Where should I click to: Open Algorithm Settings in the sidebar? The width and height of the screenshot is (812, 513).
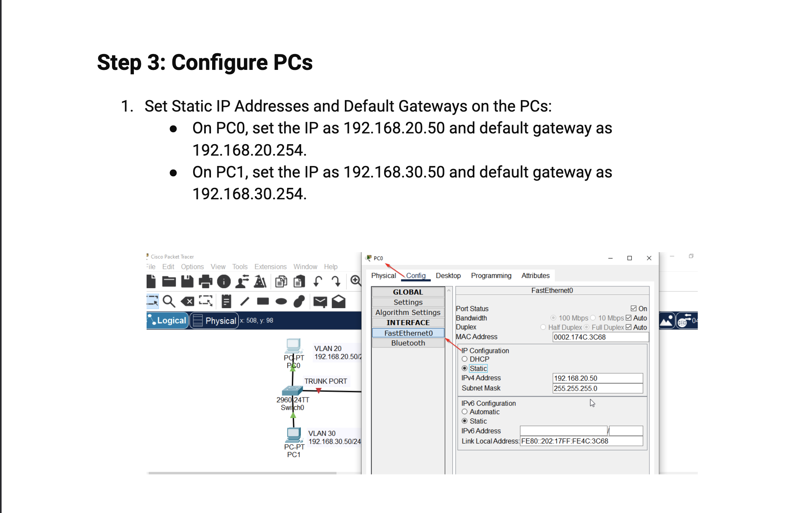[408, 312]
